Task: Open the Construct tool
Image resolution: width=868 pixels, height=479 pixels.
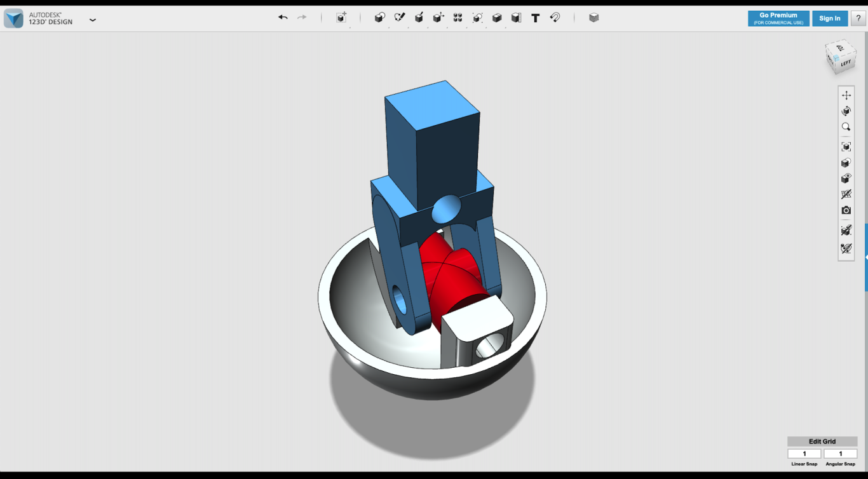Action: 419,18
